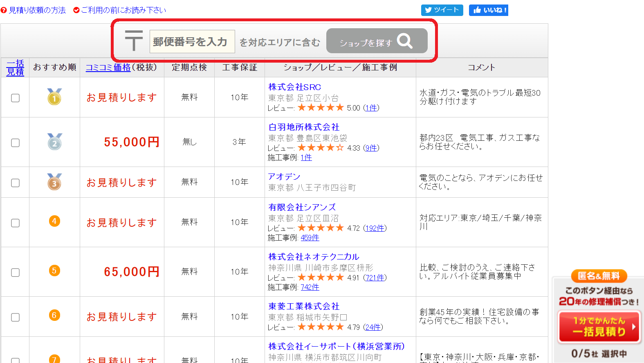
Task: Open the 24件 reviews link for 東菱工業
Action: (373, 327)
